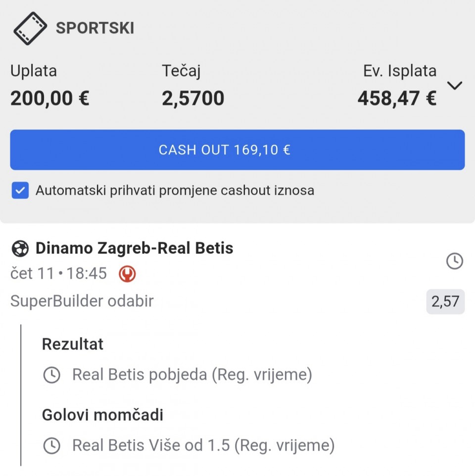The width and height of the screenshot is (475, 476).
Task: Click the soccer ball icon by match name
Action: (x=20, y=248)
